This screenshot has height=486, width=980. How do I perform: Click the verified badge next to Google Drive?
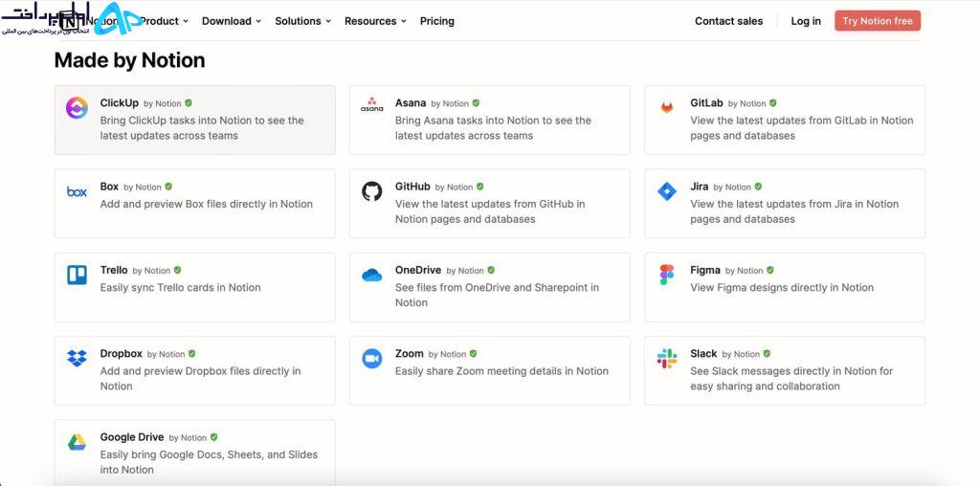(x=213, y=437)
